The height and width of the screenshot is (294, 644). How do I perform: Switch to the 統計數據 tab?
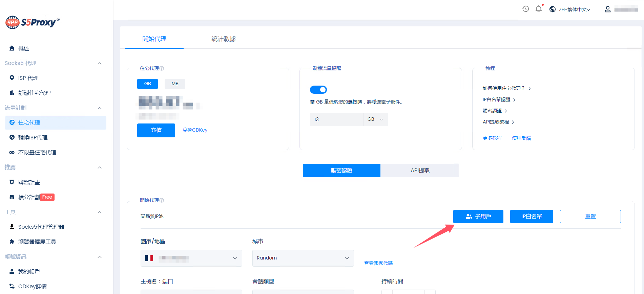click(x=224, y=39)
